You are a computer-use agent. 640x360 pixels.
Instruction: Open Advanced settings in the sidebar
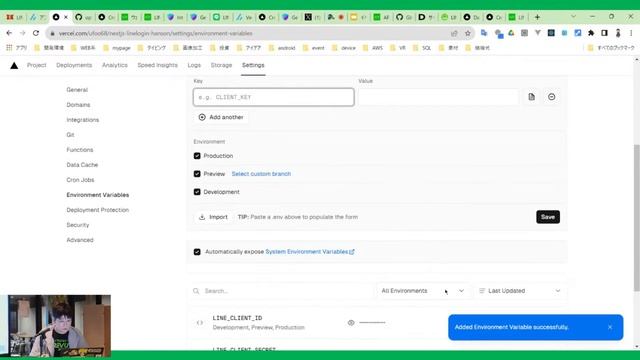click(x=80, y=240)
